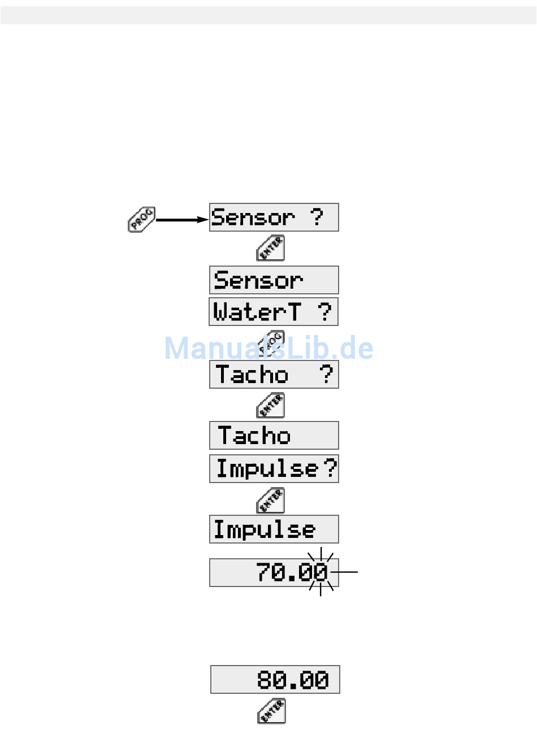Click the ENTER key below 'Impulse?'
Viewport: 537px width, 756px height.
coord(271,500)
